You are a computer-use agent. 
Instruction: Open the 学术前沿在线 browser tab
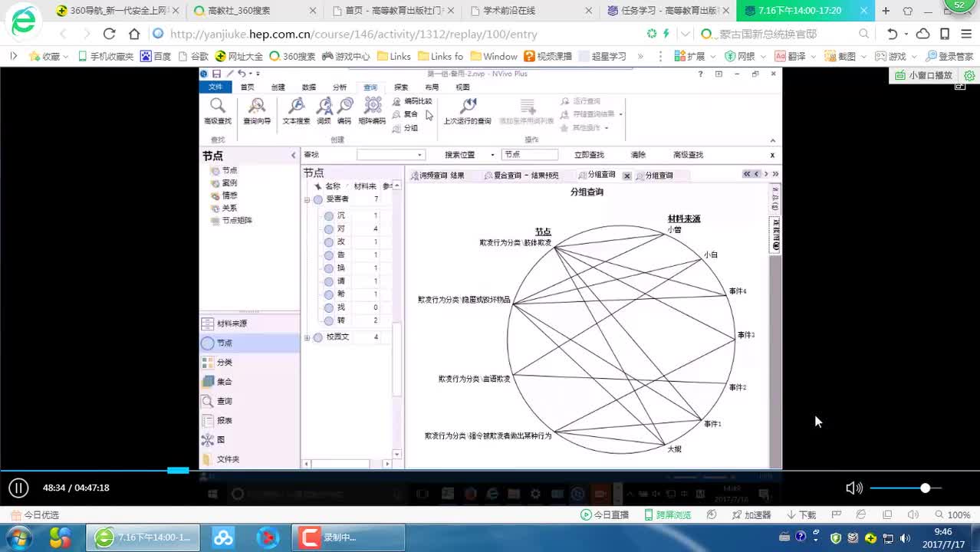click(x=530, y=11)
